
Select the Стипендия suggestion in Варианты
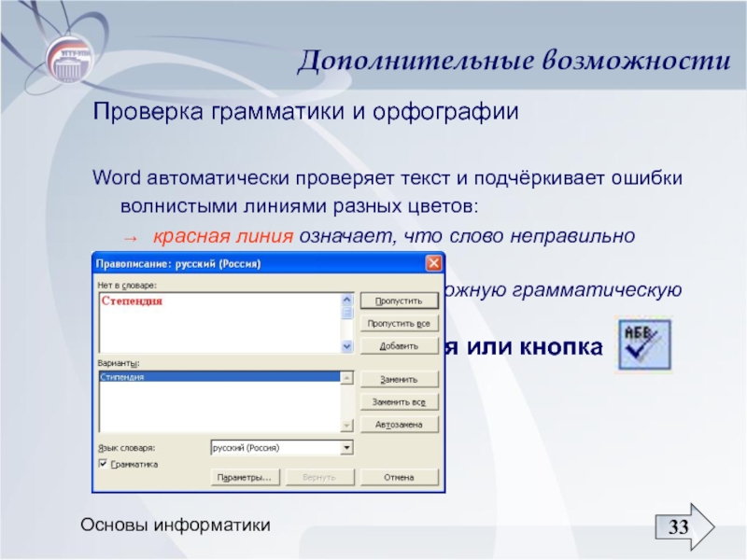coord(219,377)
